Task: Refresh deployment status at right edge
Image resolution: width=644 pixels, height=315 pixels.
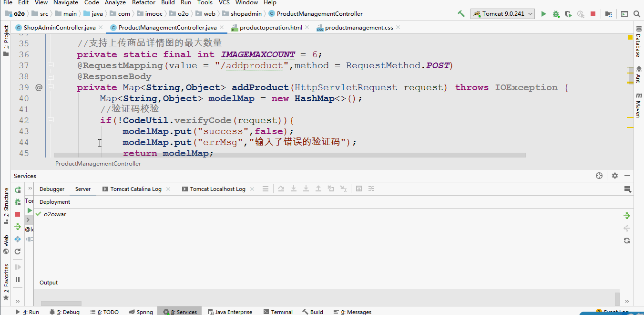Action: click(x=627, y=241)
